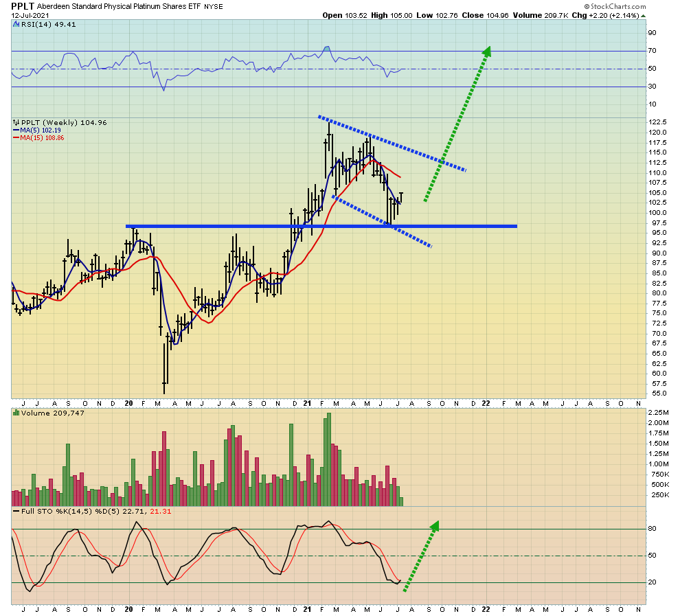
Task: Click the 12-Jul-2021 date label
Action: 30,16
